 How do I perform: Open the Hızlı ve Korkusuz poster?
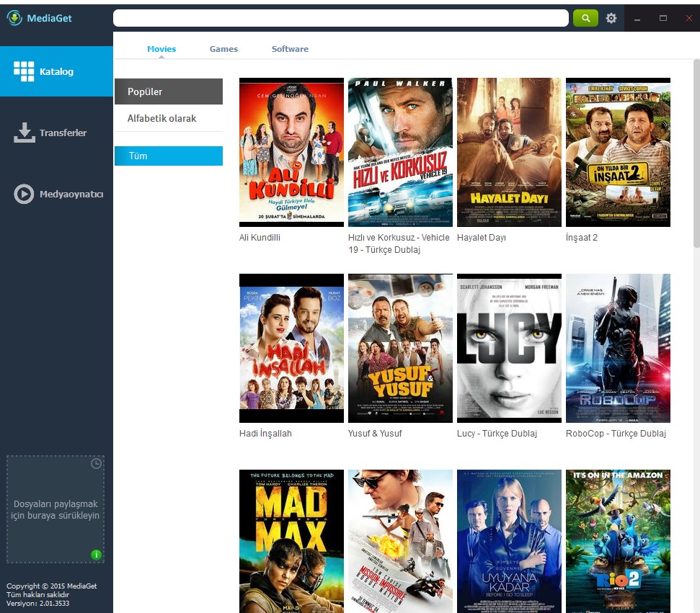coord(400,152)
